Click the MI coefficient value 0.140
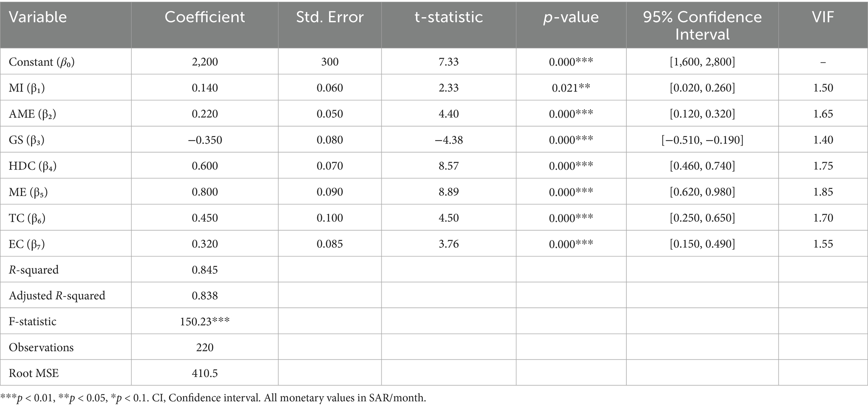The width and height of the screenshot is (868, 408). [x=205, y=88]
